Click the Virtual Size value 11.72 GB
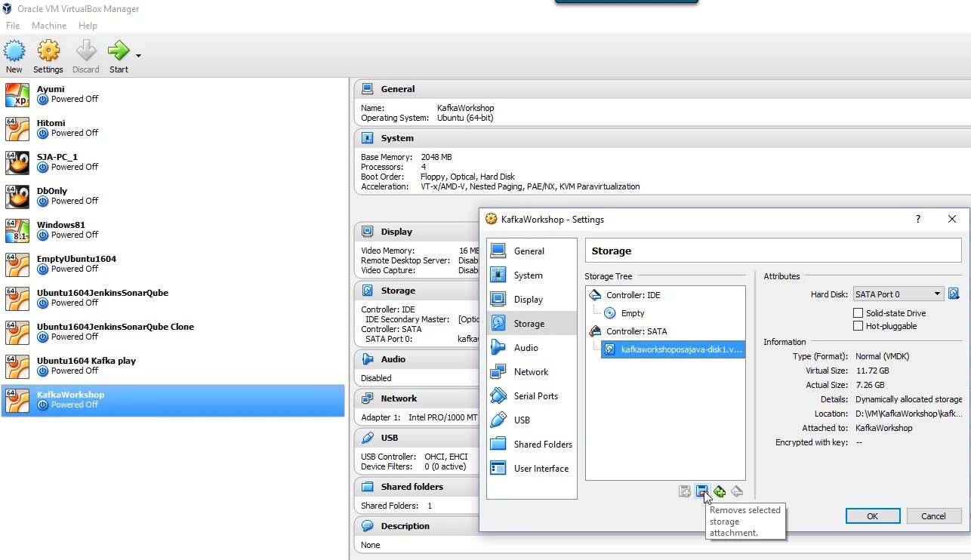Viewport: 971px width, 560px height. pos(872,371)
